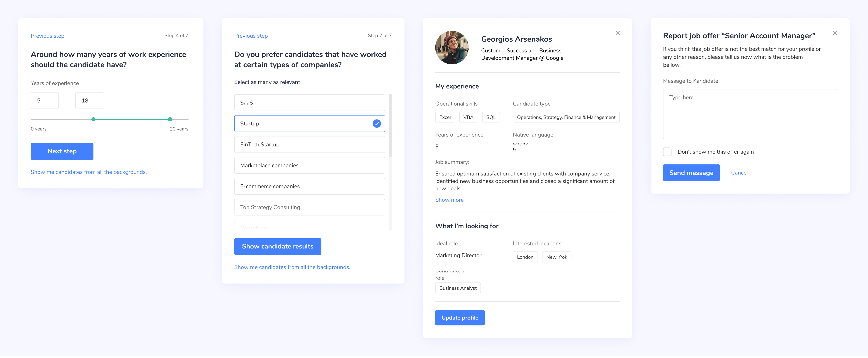Select the SaaS company type option

tap(309, 102)
